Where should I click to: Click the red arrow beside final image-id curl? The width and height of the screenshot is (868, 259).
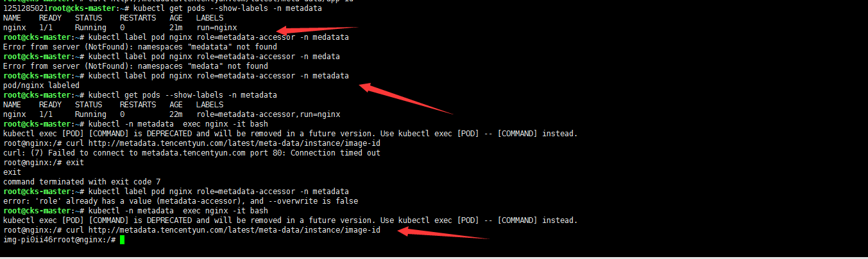(x=443, y=233)
